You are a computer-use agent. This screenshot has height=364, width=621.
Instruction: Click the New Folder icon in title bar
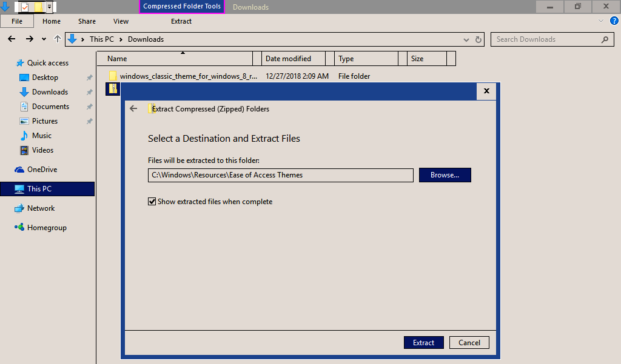(x=38, y=7)
